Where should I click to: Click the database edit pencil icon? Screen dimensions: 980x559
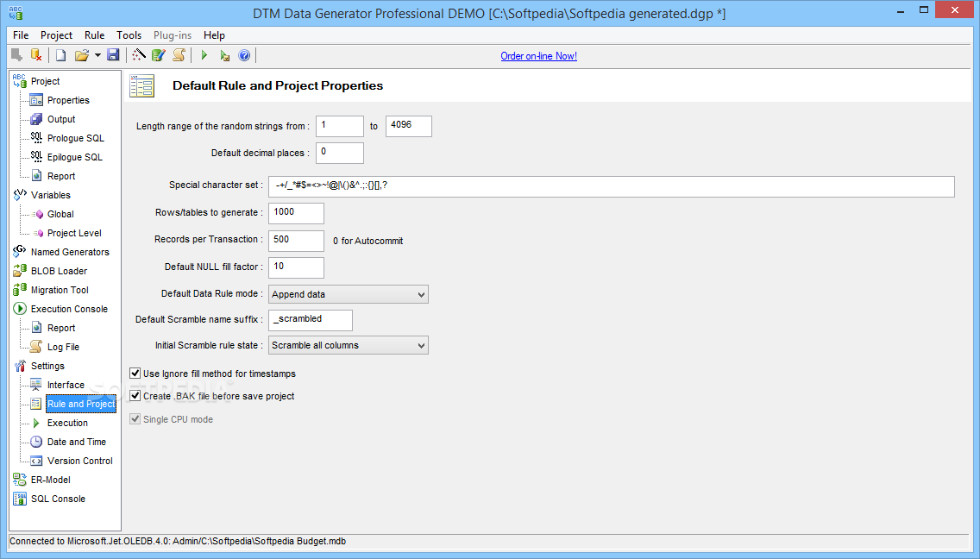click(159, 55)
